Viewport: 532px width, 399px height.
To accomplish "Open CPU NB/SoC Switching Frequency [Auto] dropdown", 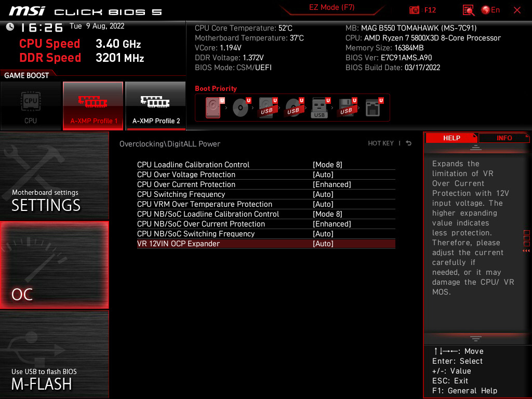I will click(x=323, y=233).
